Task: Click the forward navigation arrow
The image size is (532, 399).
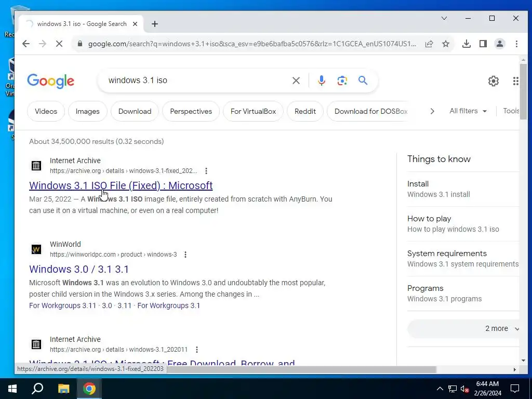Action: point(43,44)
